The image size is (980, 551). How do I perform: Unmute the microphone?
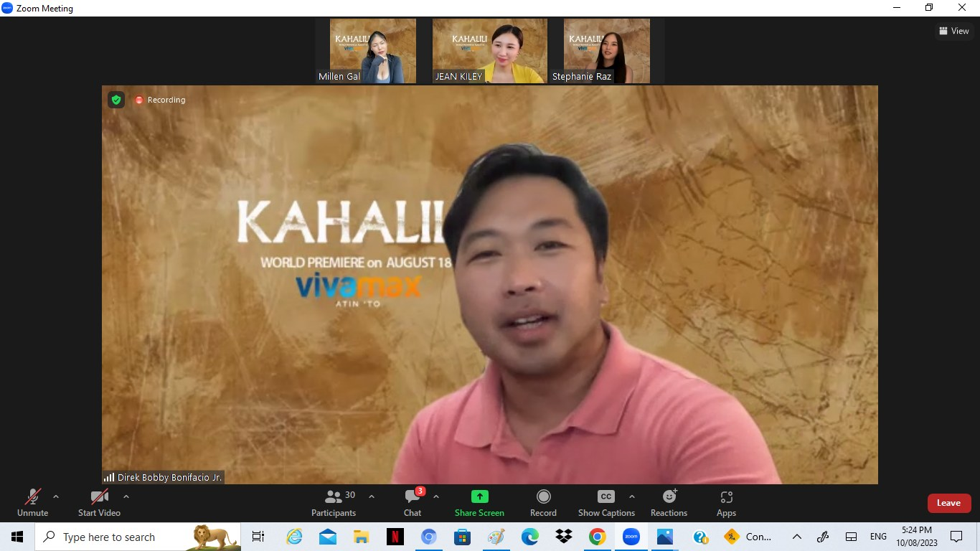(x=33, y=503)
